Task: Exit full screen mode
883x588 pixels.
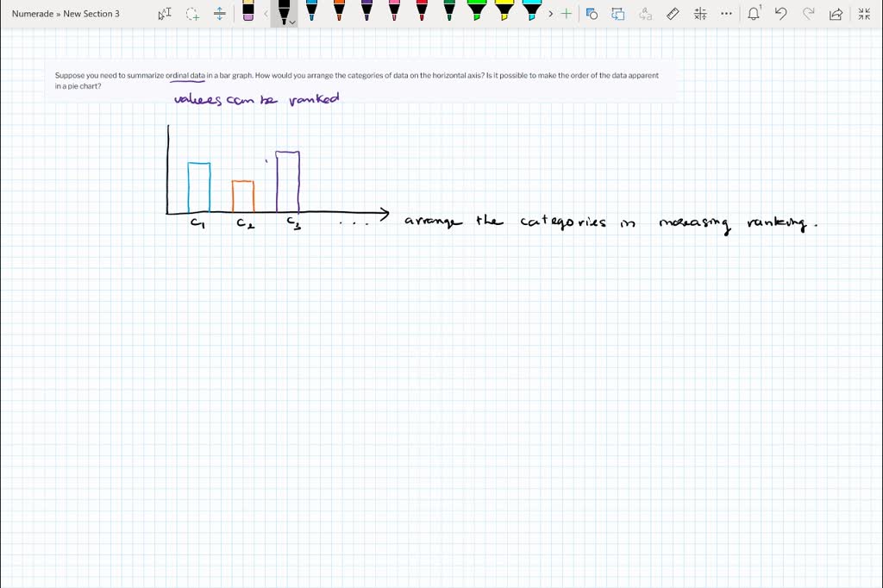Action: point(864,14)
